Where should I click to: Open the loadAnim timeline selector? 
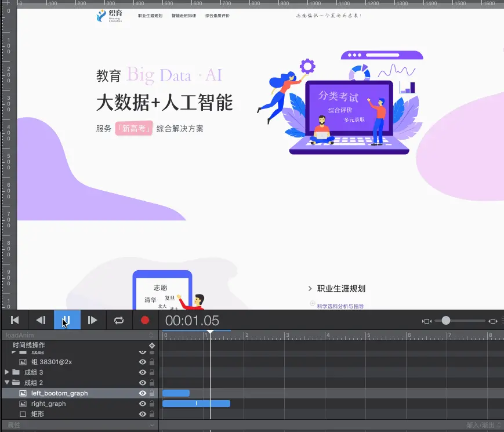pos(79,335)
